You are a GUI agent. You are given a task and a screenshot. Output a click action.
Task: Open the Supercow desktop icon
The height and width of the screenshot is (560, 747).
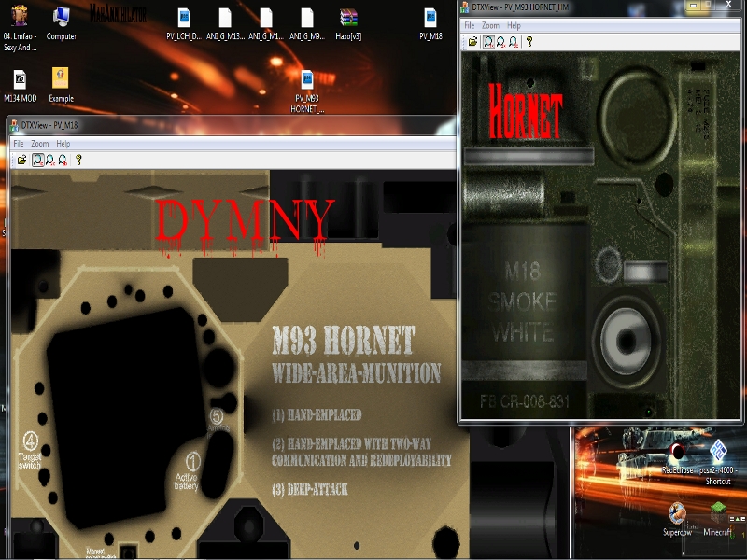coord(677,519)
